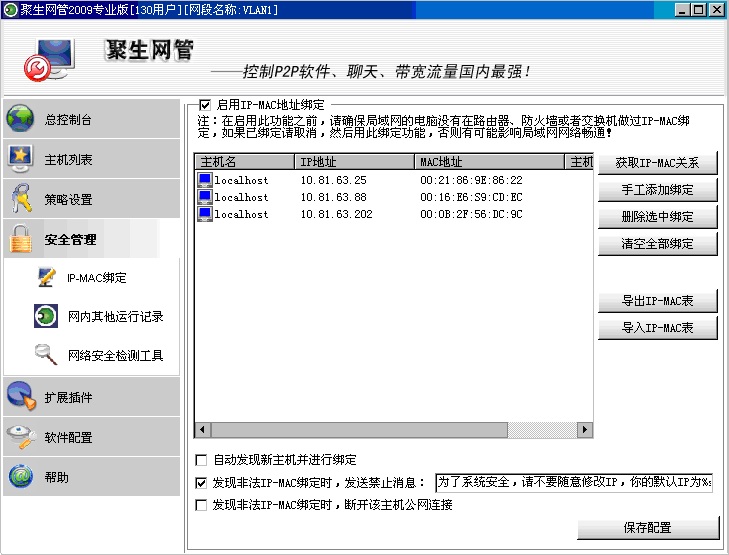This screenshot has height=555, width=729.
Task: Open 网络安全检测工具 submenu item
Action: (x=115, y=355)
